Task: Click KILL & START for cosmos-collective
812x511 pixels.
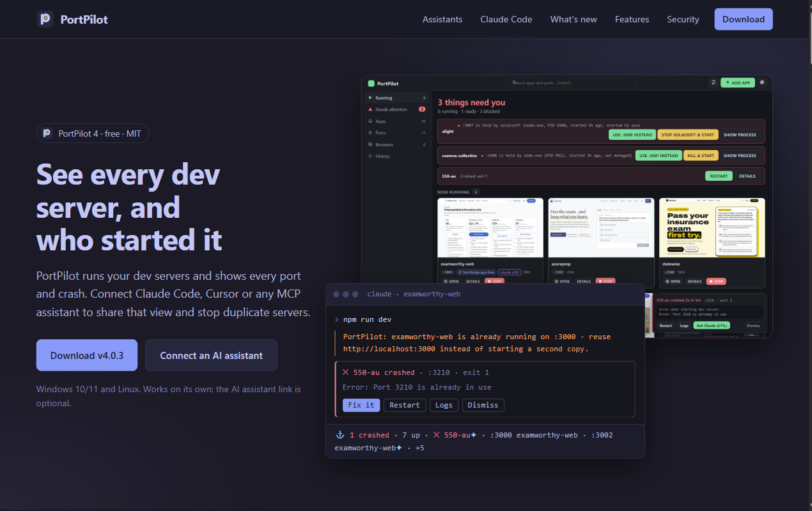Action: click(701, 155)
